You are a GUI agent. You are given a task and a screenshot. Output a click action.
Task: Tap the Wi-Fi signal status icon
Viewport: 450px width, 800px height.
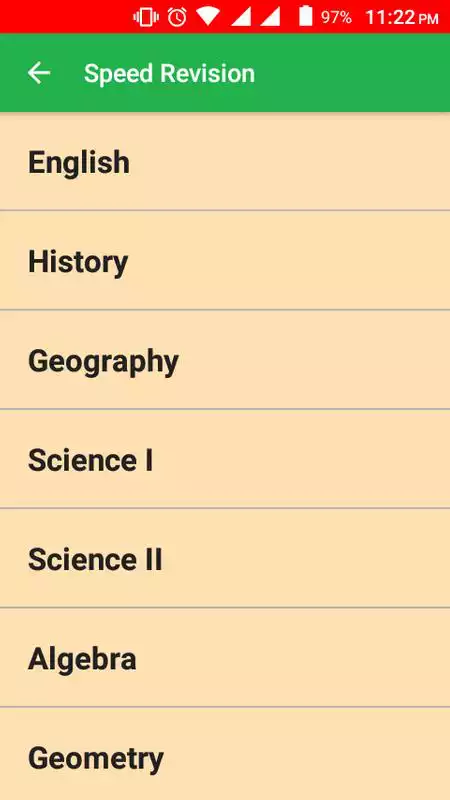pos(208,16)
